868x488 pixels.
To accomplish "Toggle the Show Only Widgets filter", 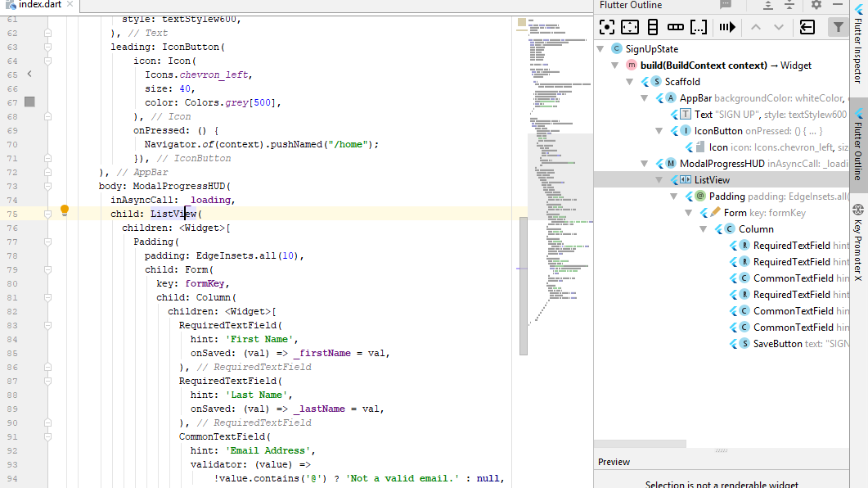I will [x=836, y=27].
